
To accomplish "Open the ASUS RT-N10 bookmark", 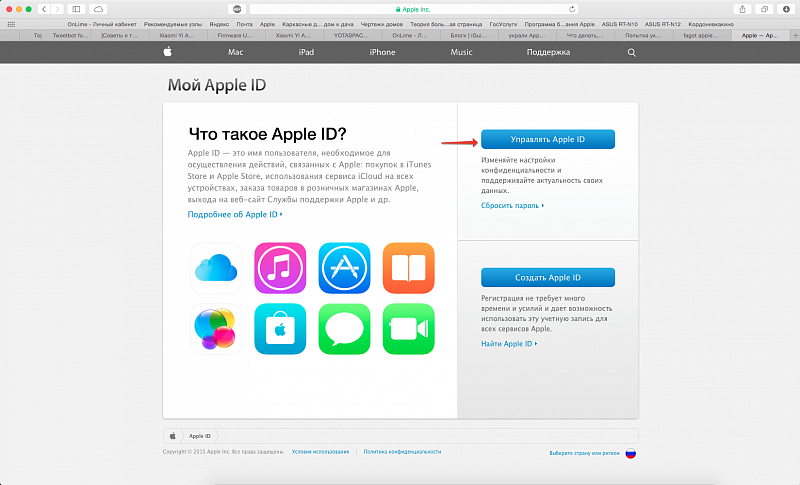I will tap(619, 24).
